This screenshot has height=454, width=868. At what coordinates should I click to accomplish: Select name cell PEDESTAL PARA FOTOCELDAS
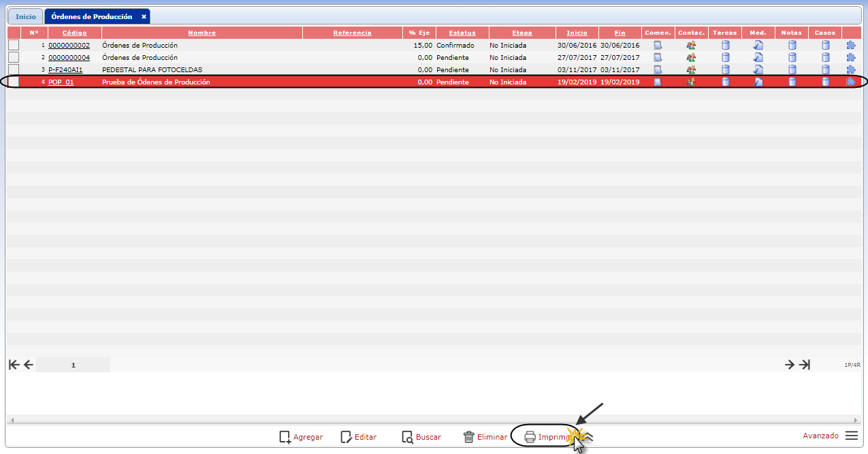[x=152, y=70]
